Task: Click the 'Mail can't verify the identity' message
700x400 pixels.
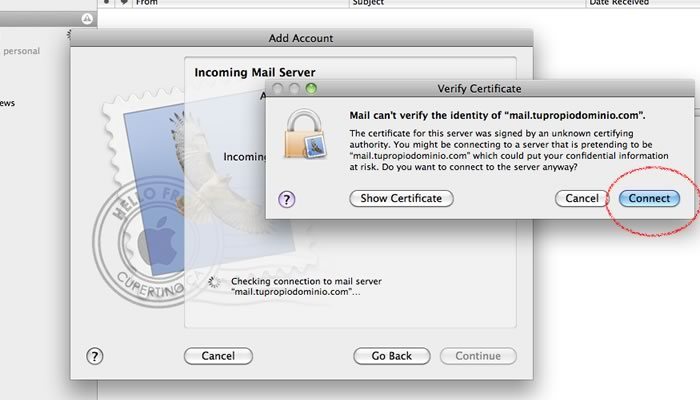Action: pos(497,115)
